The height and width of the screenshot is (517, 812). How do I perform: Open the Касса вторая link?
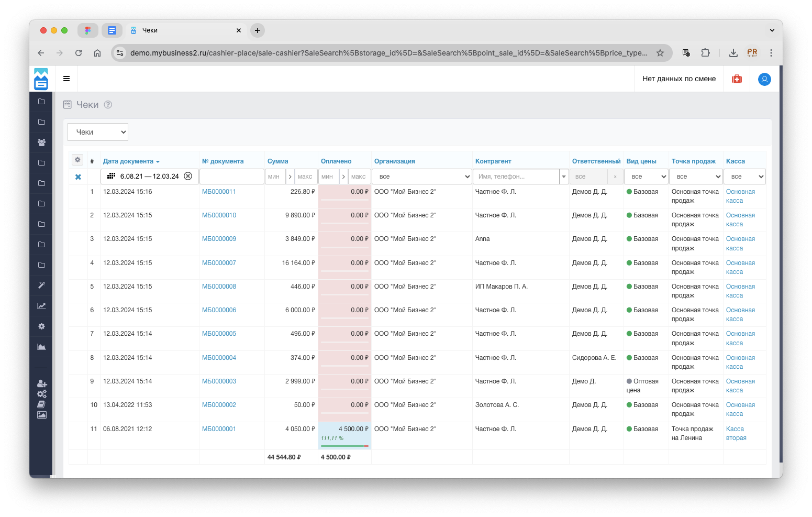[736, 433]
